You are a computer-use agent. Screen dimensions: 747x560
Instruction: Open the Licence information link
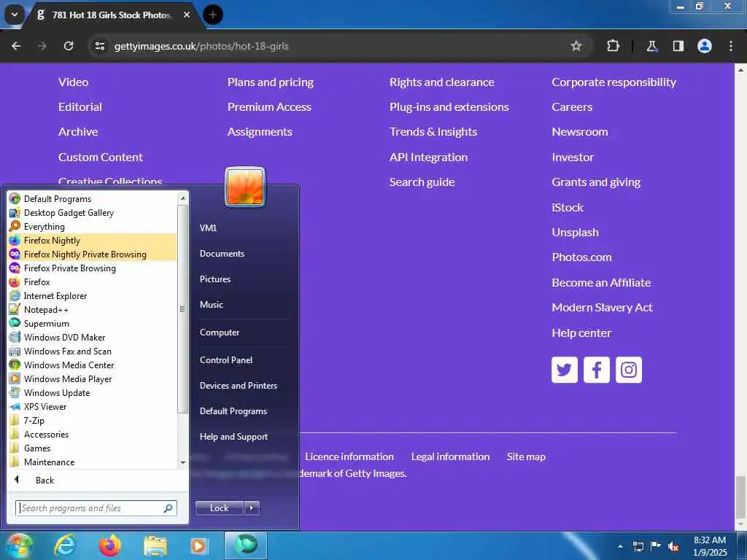(x=349, y=456)
